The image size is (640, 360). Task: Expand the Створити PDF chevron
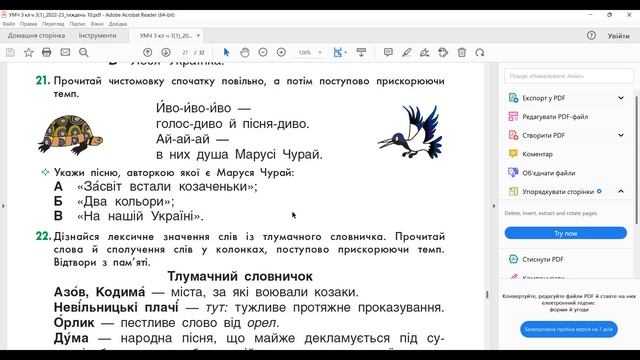click(621, 135)
